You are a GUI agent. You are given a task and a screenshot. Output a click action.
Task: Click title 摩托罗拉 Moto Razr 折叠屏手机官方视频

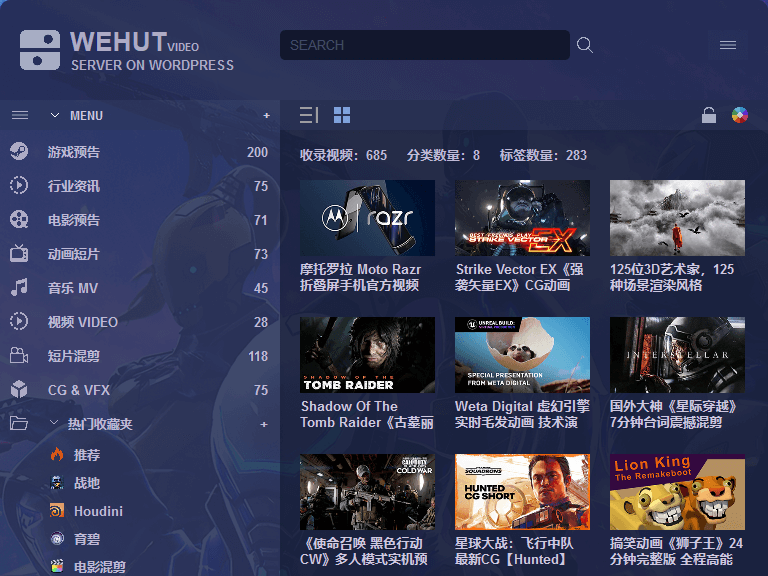(x=360, y=277)
